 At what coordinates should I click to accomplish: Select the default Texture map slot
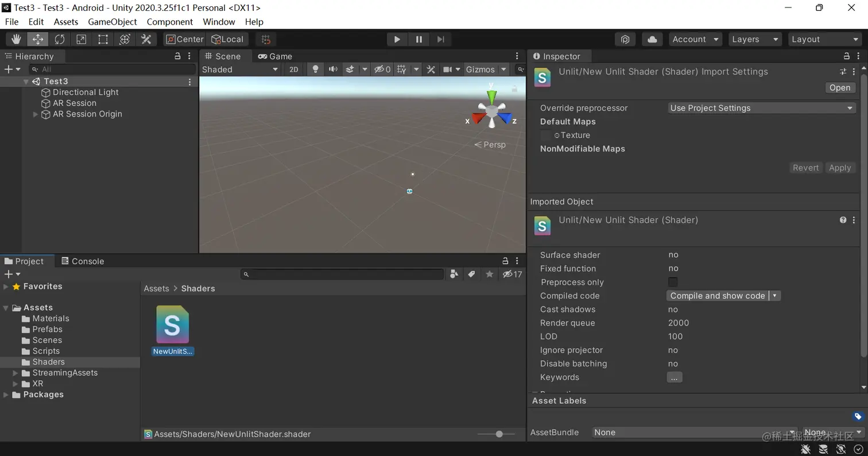pyautogui.click(x=545, y=136)
